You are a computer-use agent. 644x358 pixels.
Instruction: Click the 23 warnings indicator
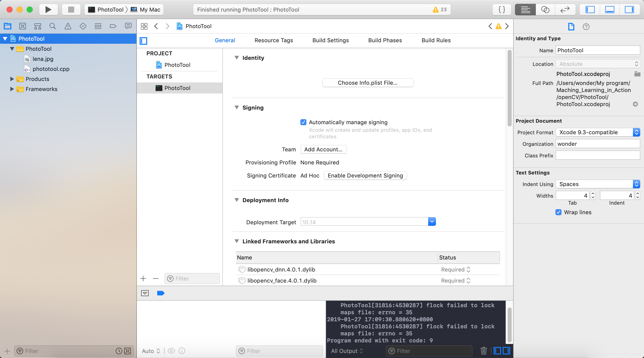439,10
